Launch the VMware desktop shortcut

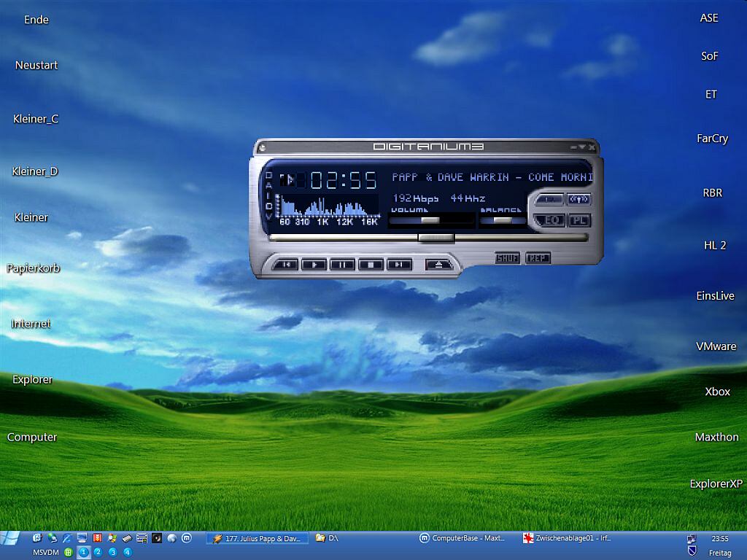pos(716,346)
